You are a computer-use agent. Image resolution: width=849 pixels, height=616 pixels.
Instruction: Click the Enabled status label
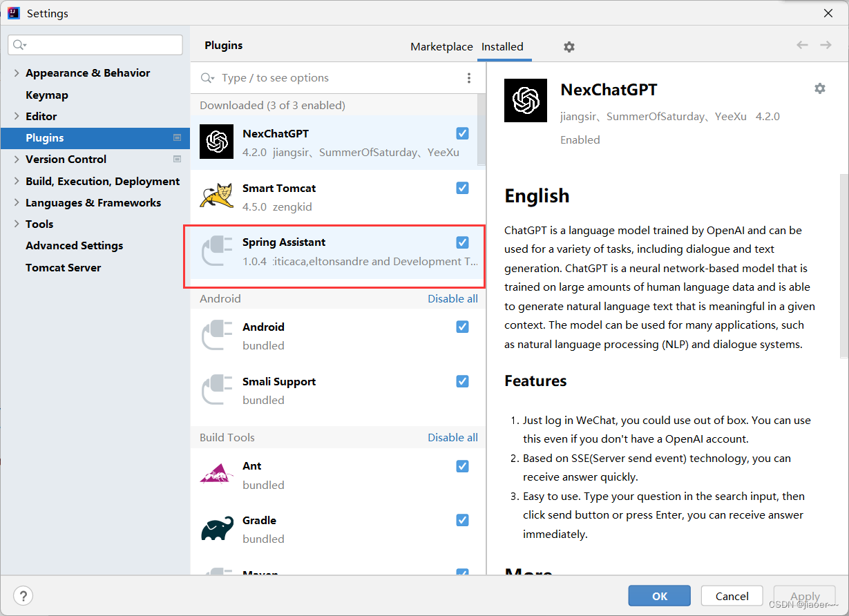point(580,139)
